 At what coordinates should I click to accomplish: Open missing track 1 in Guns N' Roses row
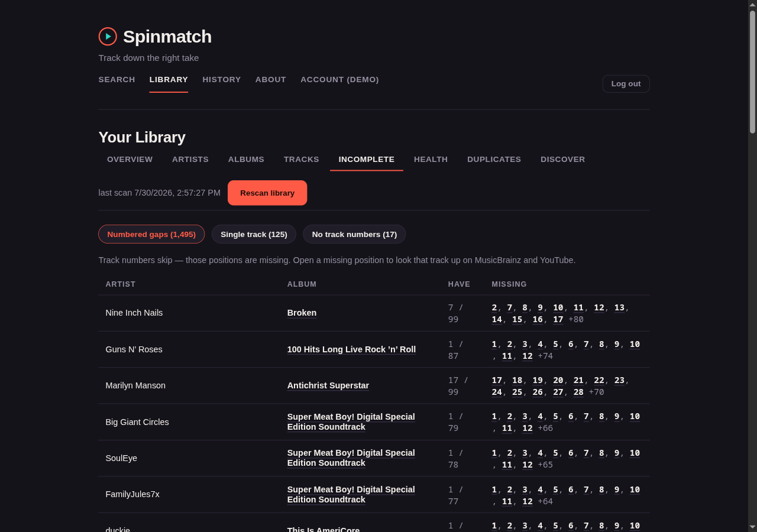coord(494,344)
